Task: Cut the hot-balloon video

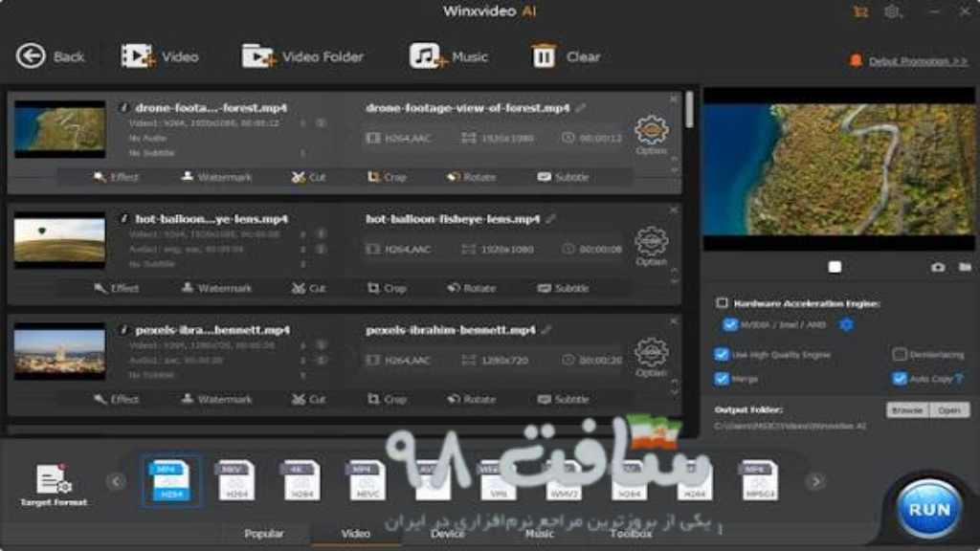Action: coord(309,288)
